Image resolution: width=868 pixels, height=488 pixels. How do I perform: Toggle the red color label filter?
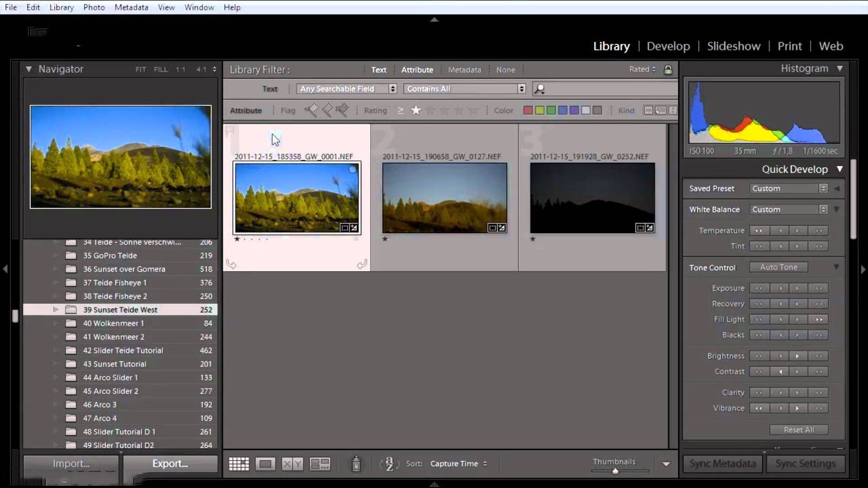coord(528,110)
